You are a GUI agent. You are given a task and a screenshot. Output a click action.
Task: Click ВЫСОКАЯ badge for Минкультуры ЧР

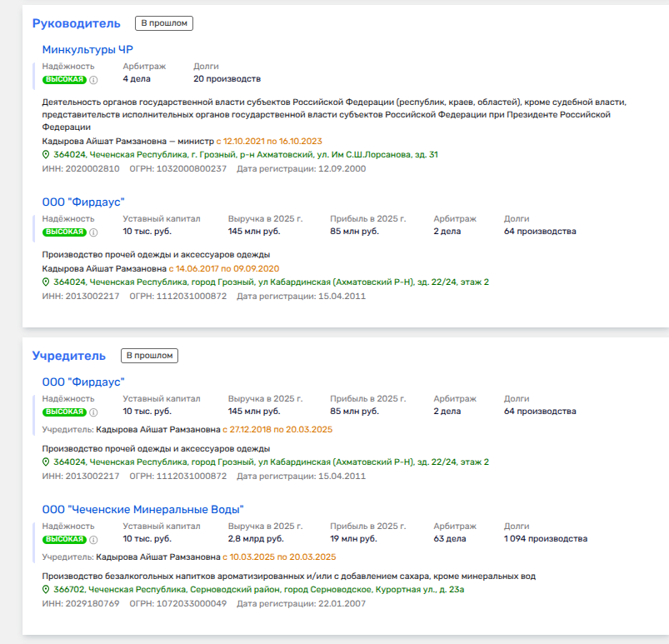point(64,80)
